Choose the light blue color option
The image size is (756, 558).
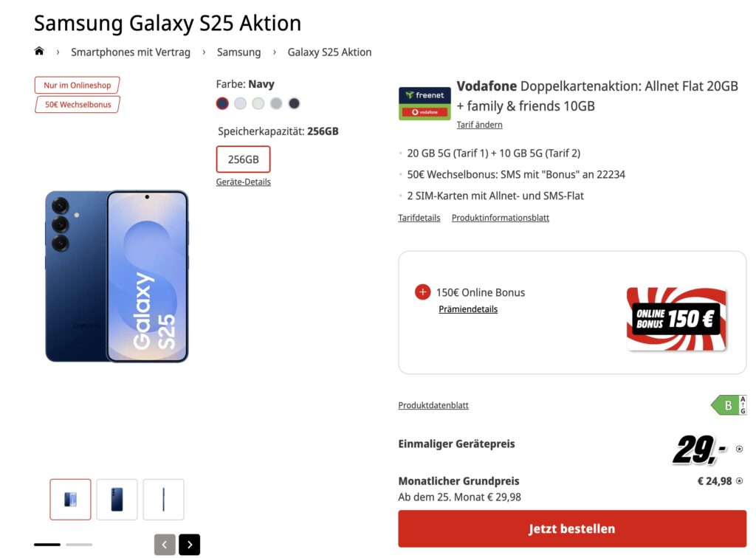coord(240,103)
